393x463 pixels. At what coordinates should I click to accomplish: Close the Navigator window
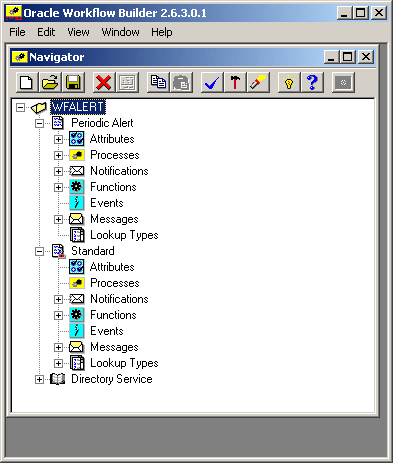pos(366,57)
